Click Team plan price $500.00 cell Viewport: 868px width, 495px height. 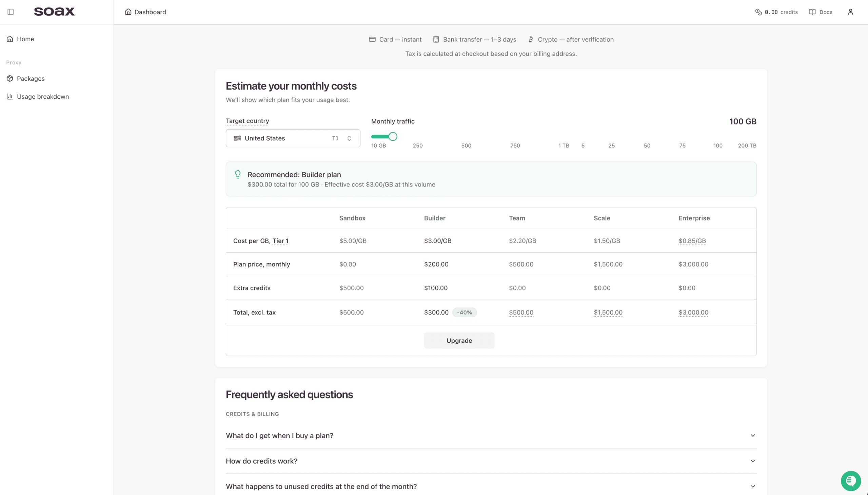(521, 264)
